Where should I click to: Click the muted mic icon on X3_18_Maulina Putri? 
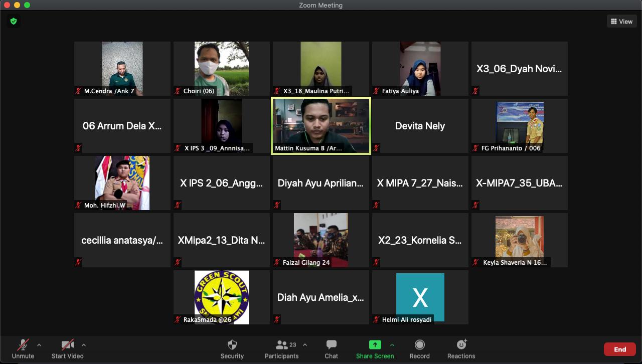(x=277, y=91)
